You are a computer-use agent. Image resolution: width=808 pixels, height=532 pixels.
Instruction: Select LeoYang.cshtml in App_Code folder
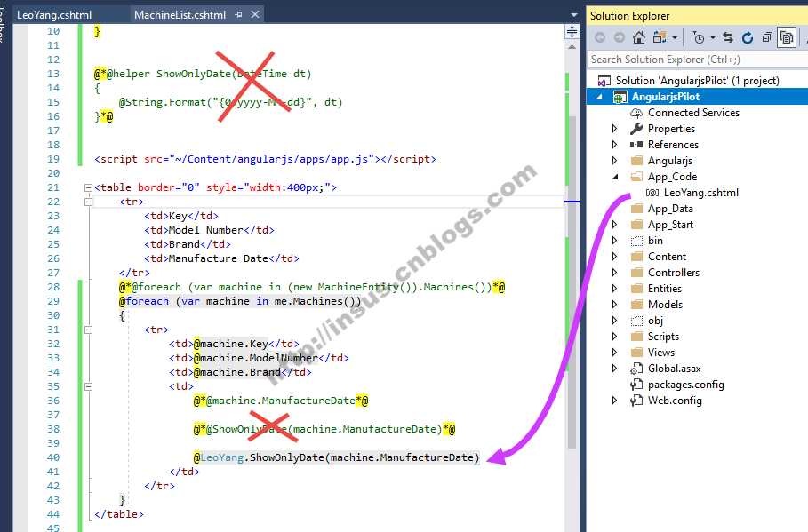(700, 193)
